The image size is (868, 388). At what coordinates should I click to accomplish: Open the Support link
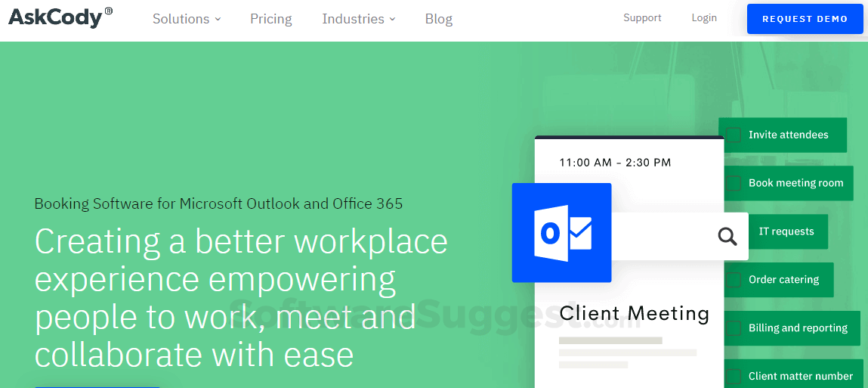[642, 18]
